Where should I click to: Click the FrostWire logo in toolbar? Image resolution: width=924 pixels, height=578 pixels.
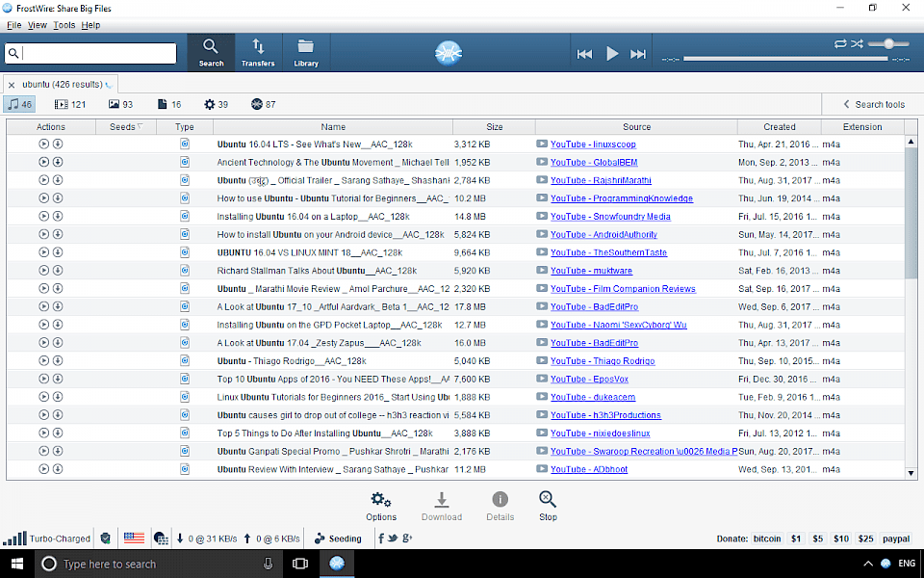pyautogui.click(x=449, y=53)
